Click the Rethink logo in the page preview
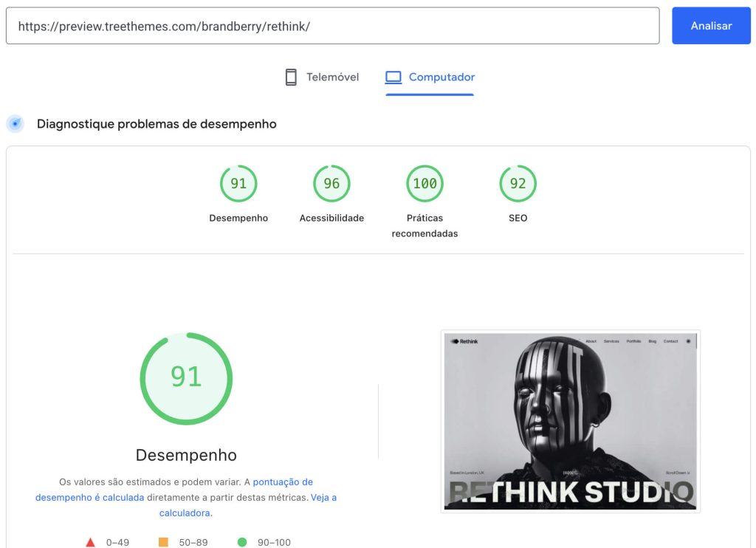Viewport: 756px width, 548px height. (x=465, y=341)
